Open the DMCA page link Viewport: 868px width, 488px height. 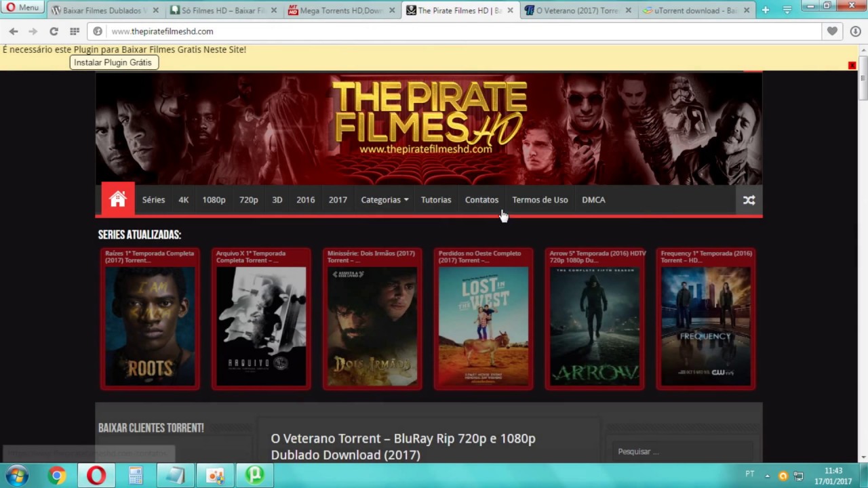[593, 200]
